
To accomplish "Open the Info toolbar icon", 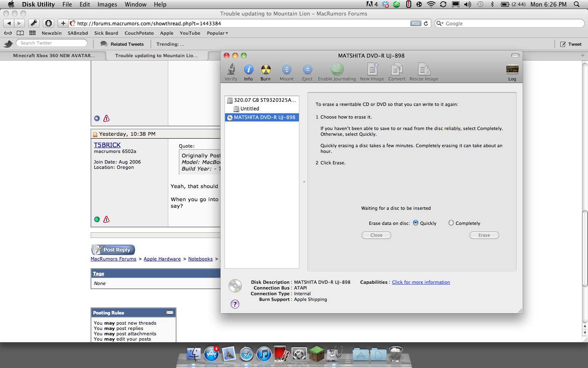I will point(249,69).
